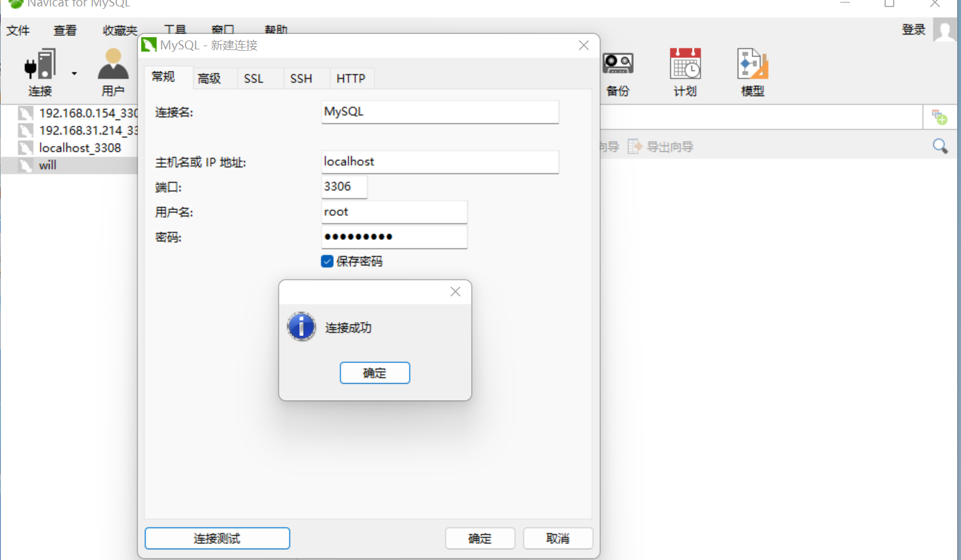The image size is (961, 560).
Task: Click the 主机名或 IP 地址 label
Action: tap(200, 162)
